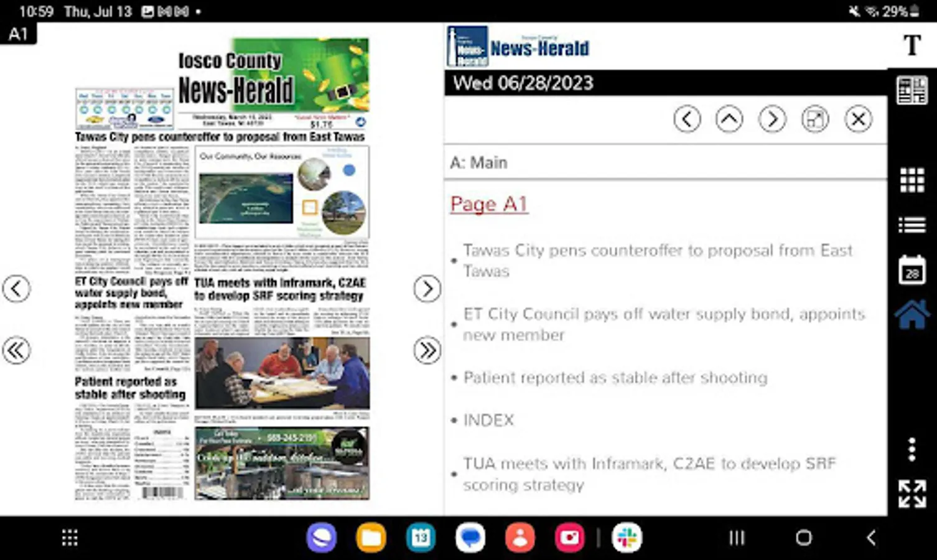
Task: Show the article list icon
Action: (911, 225)
